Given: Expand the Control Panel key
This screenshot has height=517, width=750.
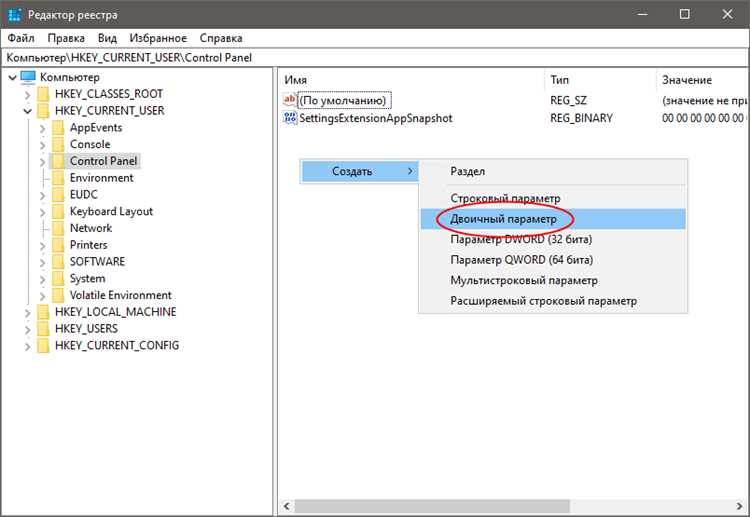Looking at the screenshot, I should point(42,162).
